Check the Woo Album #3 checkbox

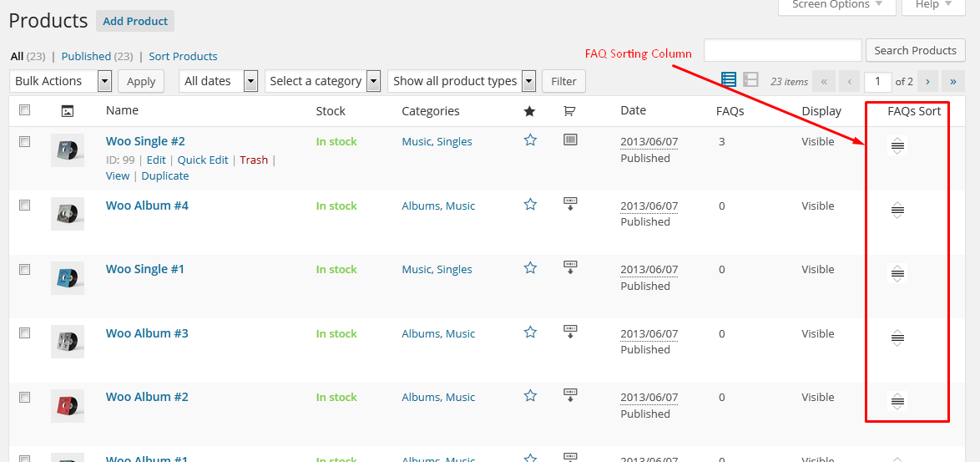click(x=25, y=333)
